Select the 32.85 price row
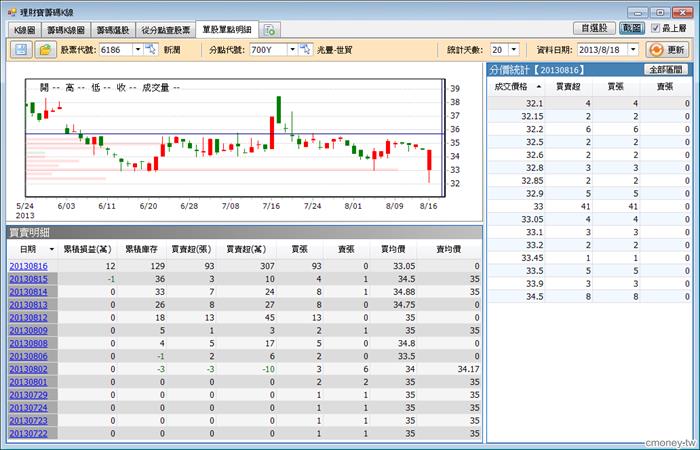The height and width of the screenshot is (450, 700). click(589, 181)
